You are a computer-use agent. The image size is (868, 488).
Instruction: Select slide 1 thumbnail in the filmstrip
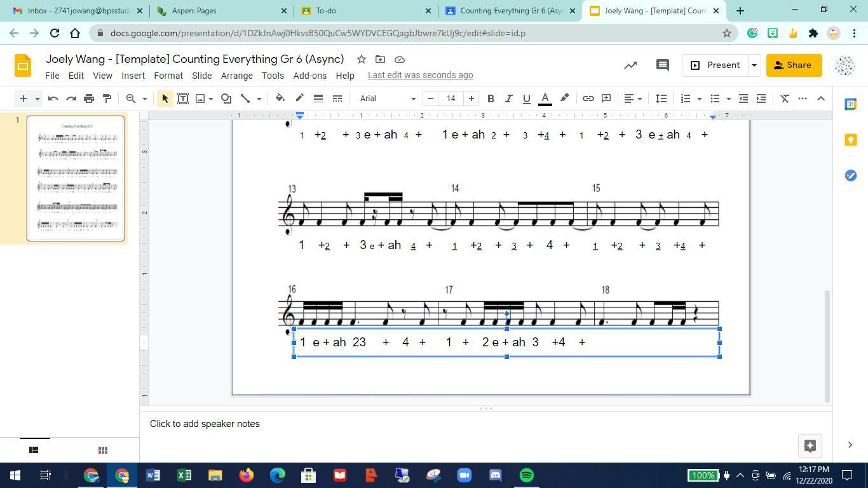(75, 178)
